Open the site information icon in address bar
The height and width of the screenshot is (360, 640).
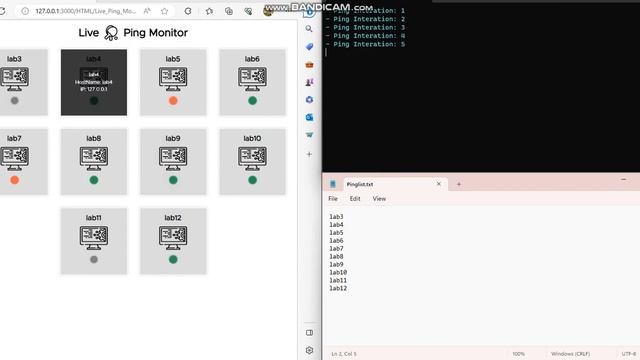25,11
